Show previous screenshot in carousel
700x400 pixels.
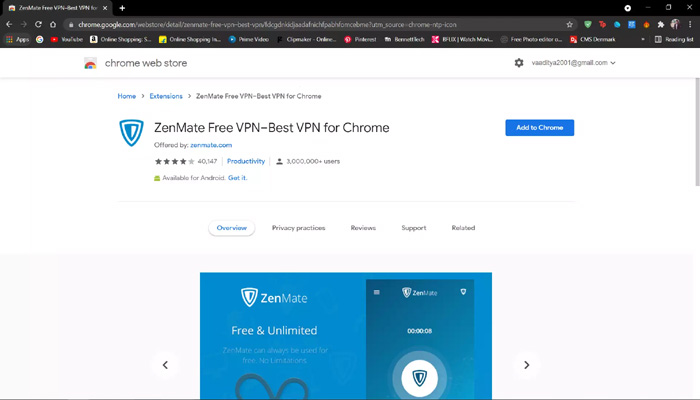[165, 365]
